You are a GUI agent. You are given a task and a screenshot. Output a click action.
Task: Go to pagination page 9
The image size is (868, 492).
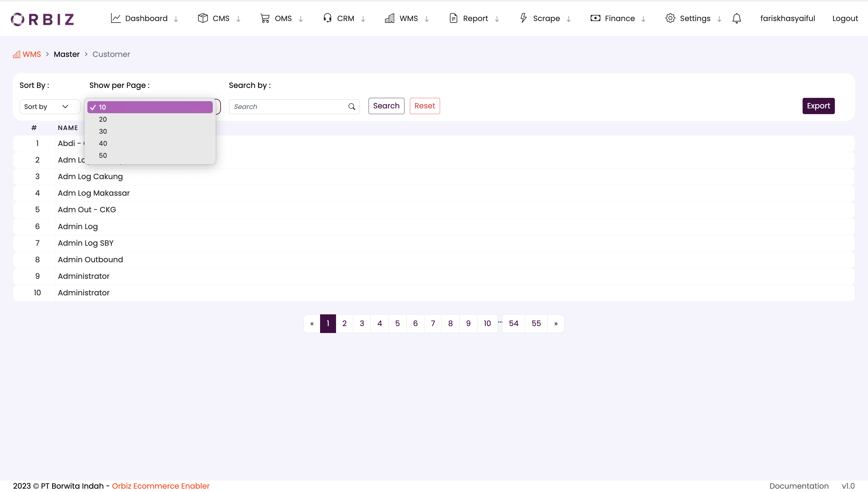(468, 324)
